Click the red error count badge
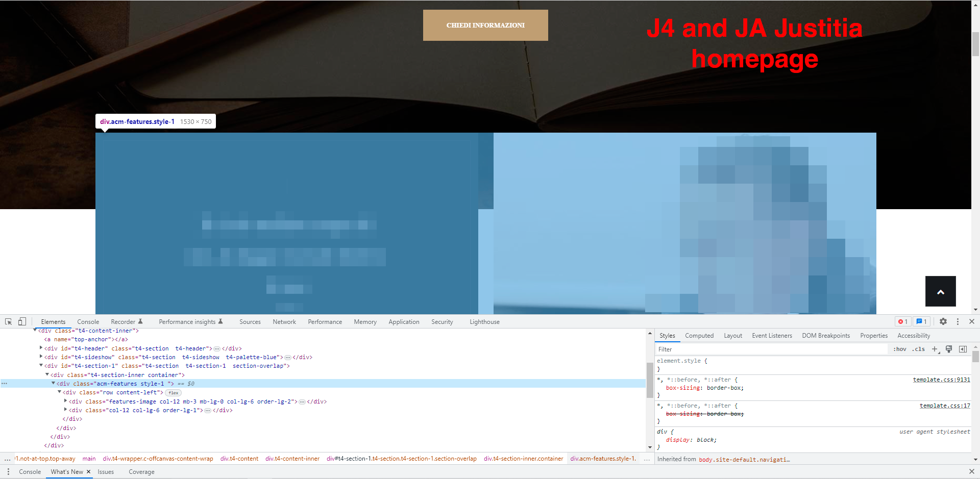The image size is (980, 479). point(903,322)
